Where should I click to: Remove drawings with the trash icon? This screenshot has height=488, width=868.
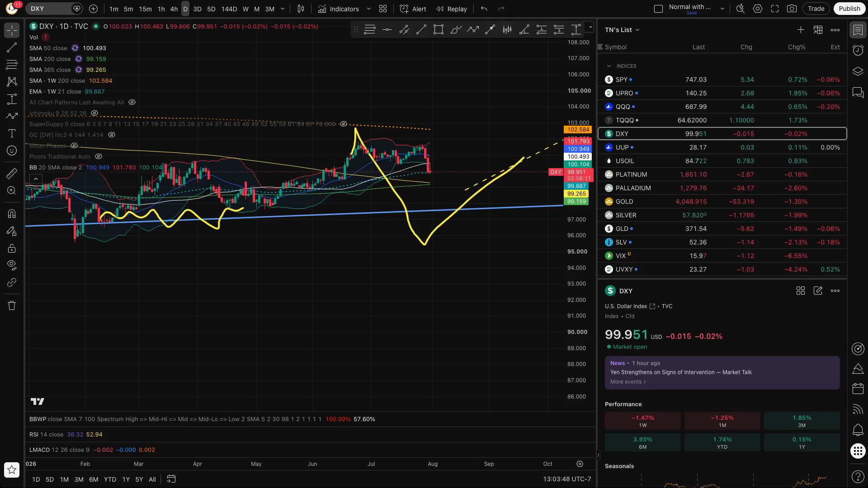point(12,305)
